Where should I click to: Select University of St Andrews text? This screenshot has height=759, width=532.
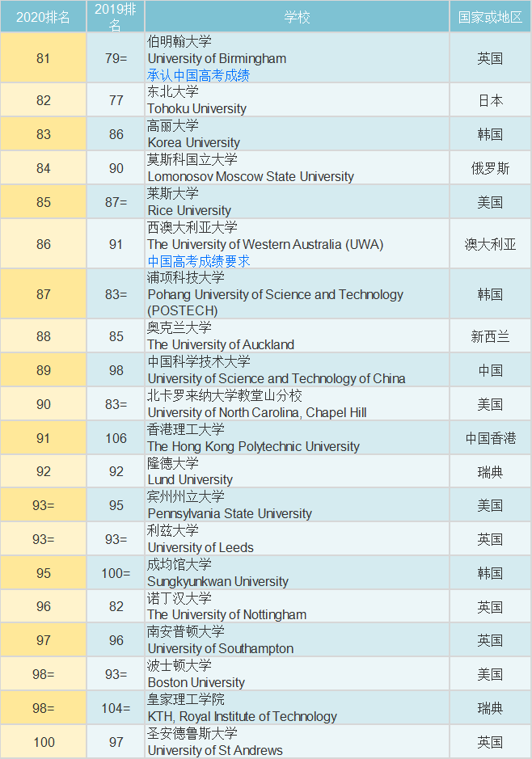[x=215, y=750]
